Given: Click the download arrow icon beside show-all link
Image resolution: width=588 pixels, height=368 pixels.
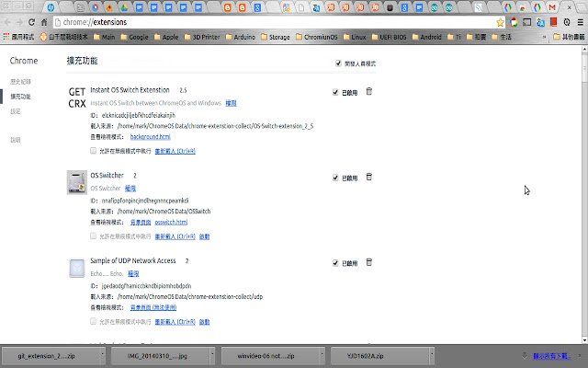Looking at the screenshot, I should 525,356.
